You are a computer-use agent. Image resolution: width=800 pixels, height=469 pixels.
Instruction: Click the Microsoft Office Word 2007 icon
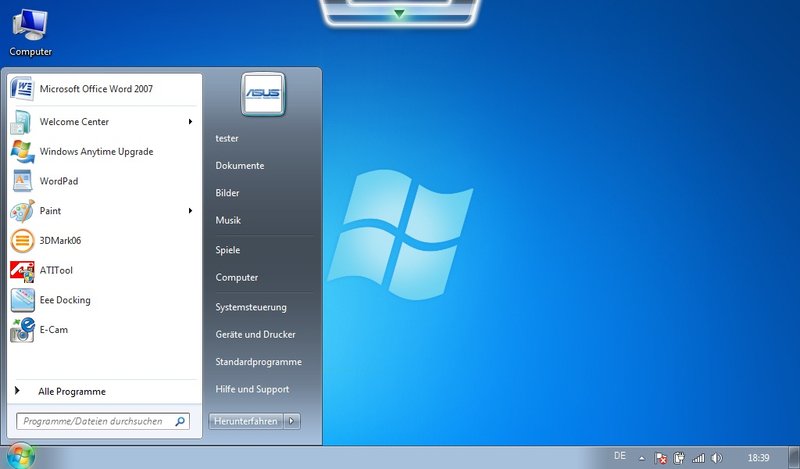pos(22,89)
